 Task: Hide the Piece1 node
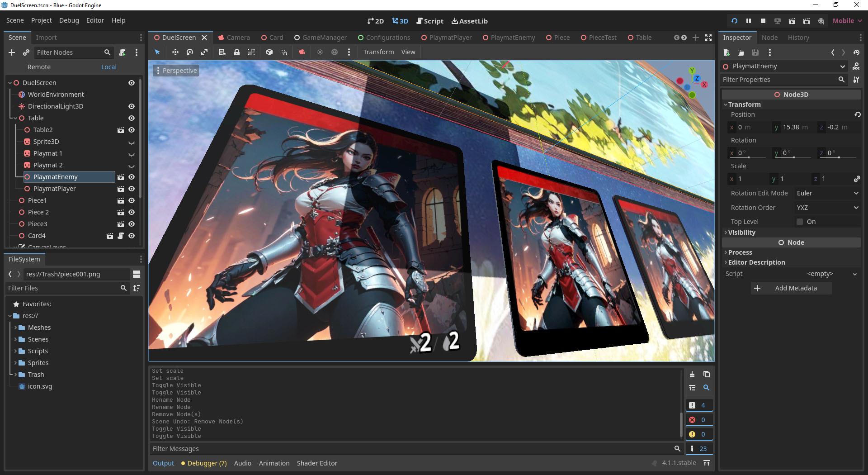[x=132, y=200]
